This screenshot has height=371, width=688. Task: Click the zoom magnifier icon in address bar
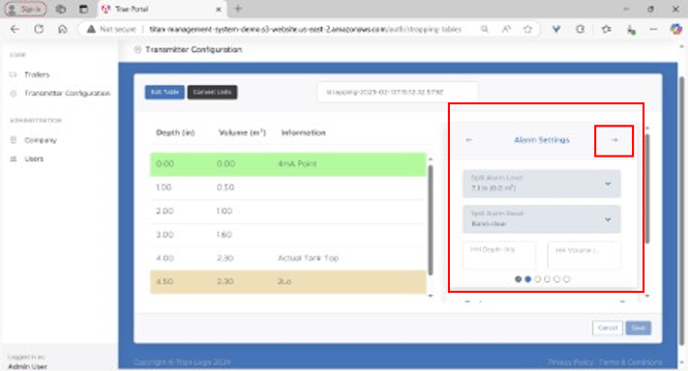tap(484, 29)
